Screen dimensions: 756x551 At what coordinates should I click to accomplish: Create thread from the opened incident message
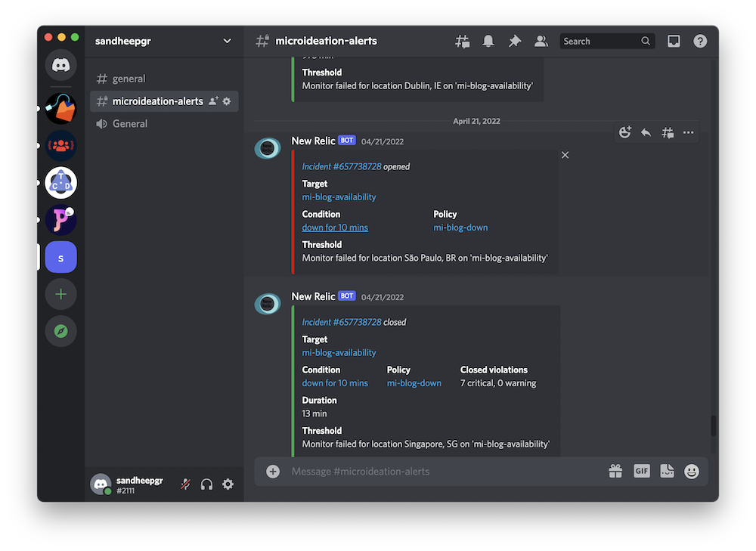668,132
